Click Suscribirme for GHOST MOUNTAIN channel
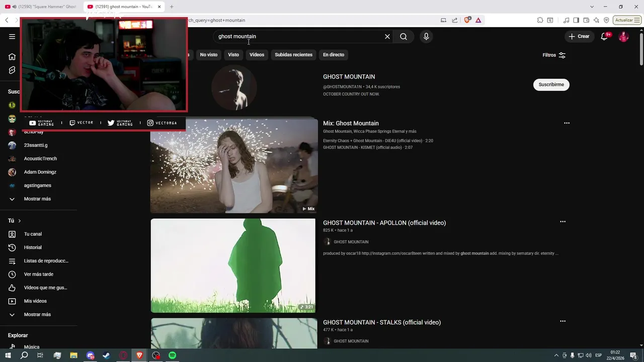Viewport: 644px width, 362px height. (551, 84)
